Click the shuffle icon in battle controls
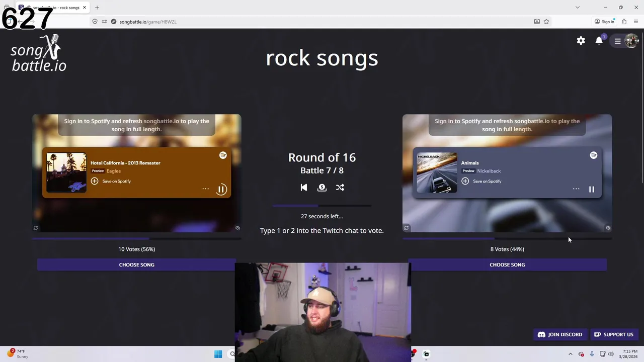 (x=340, y=187)
